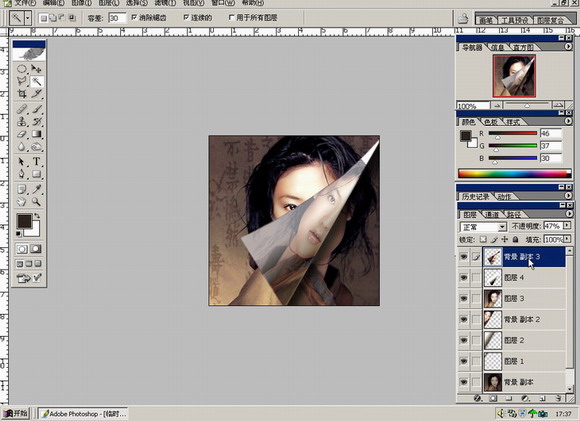
Task: Open the Navigator panel flyout menu
Action: tap(568, 47)
